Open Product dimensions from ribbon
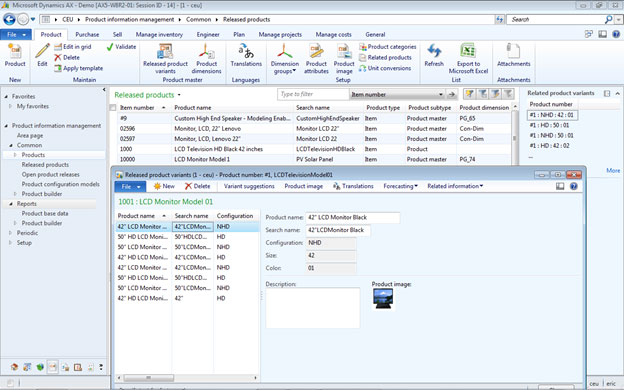 pyautogui.click(x=206, y=59)
